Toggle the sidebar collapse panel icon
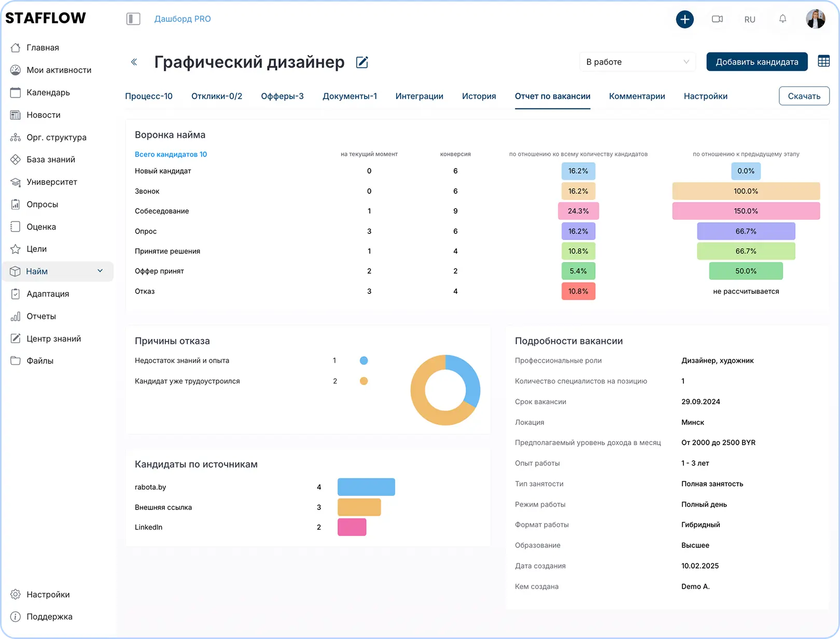This screenshot has height=639, width=840. (x=133, y=19)
